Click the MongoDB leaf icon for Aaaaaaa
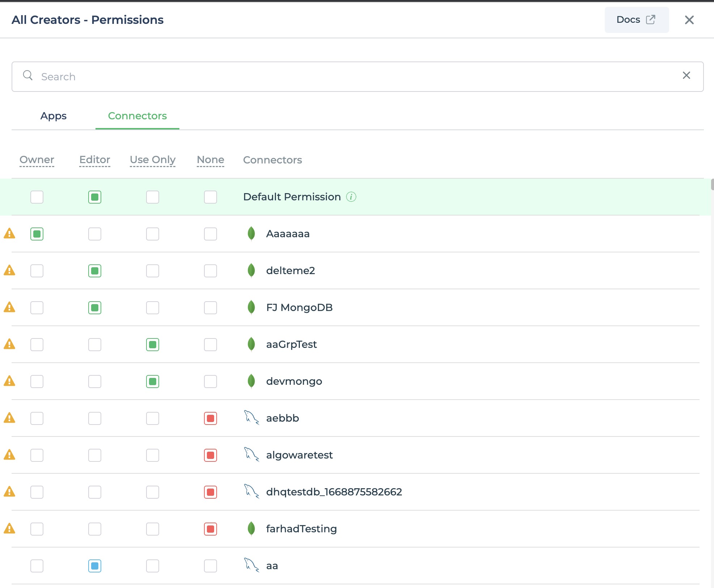This screenshot has height=588, width=714. click(251, 234)
